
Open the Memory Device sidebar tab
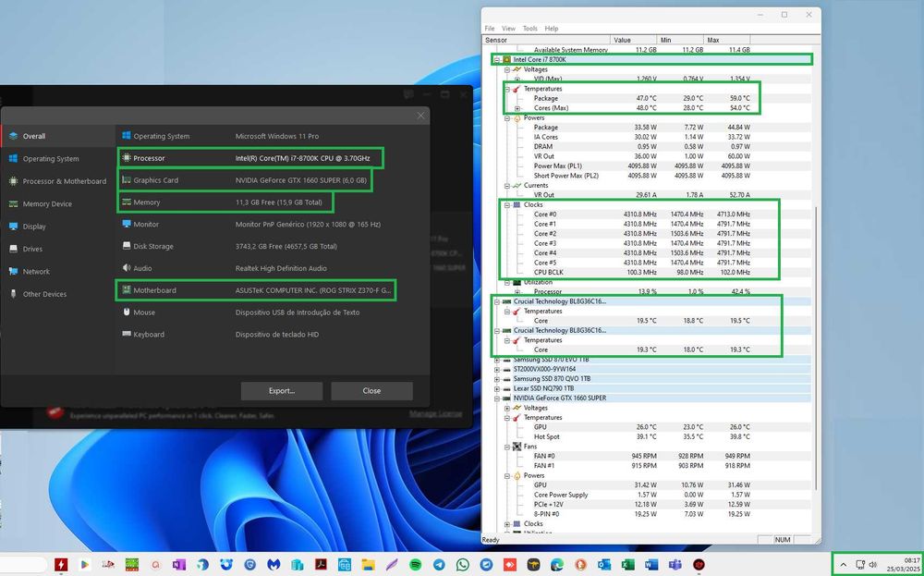(57, 204)
